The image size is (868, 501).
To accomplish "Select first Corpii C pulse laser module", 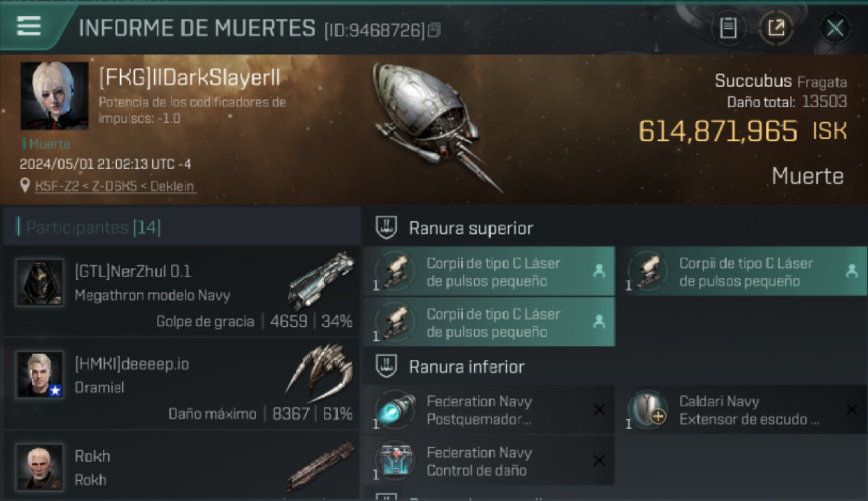I will [x=489, y=271].
